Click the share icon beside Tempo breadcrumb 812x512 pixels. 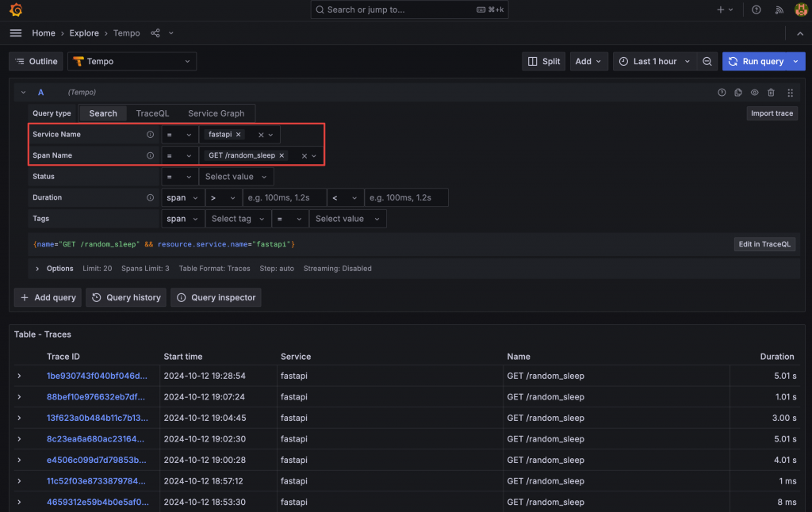[x=155, y=33]
